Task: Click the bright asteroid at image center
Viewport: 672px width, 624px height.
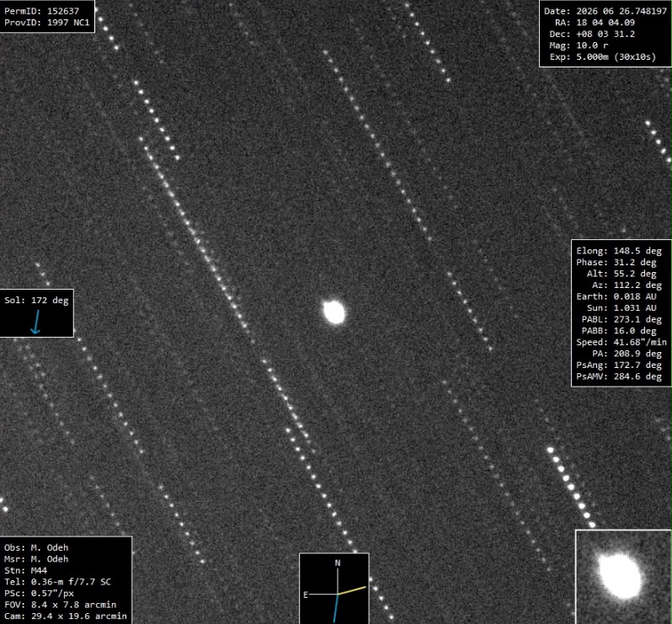Action: (x=334, y=312)
